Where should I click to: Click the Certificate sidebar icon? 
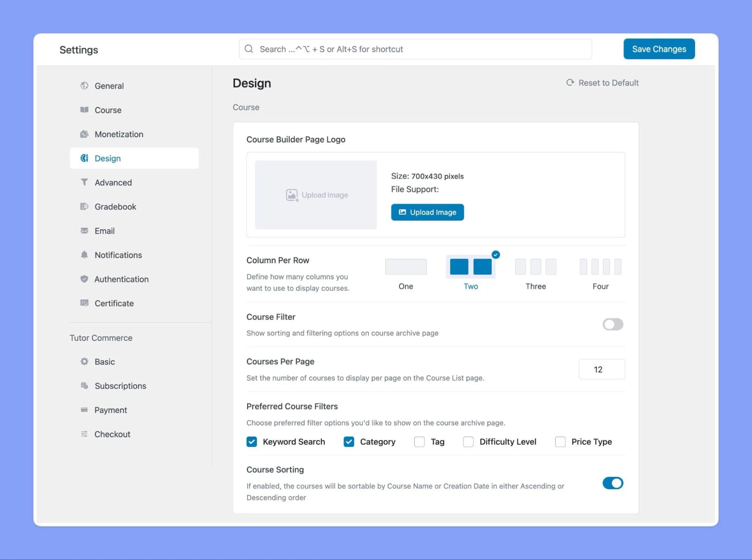pyautogui.click(x=84, y=303)
